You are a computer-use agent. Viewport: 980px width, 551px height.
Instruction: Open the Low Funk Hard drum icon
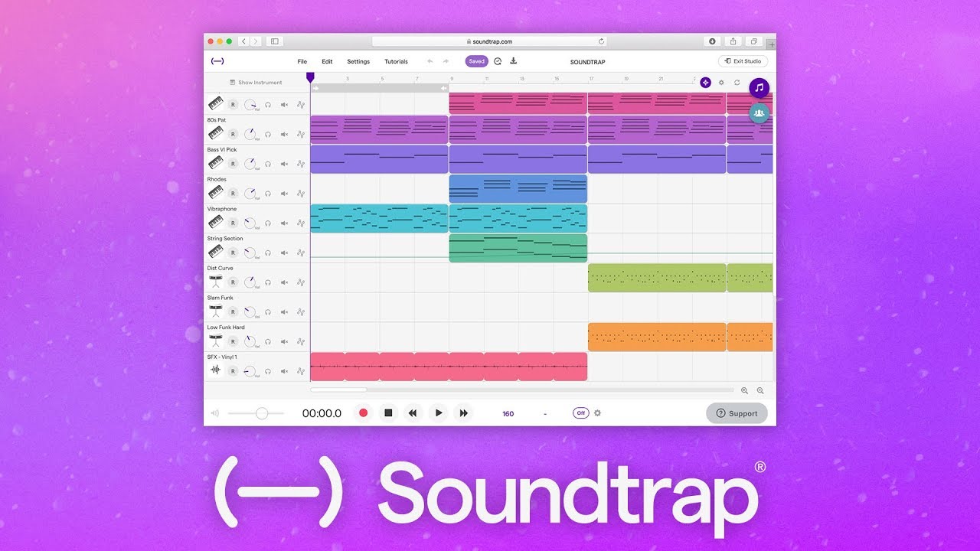(x=216, y=341)
